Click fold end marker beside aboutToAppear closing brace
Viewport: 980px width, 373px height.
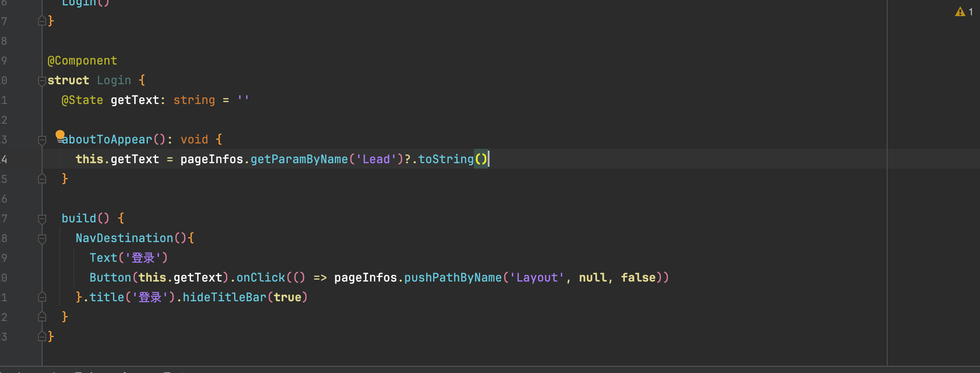click(x=42, y=179)
